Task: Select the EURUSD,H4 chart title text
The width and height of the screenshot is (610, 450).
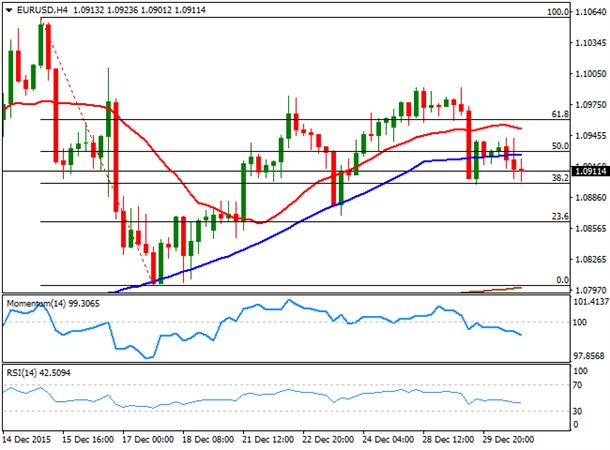Action: point(42,11)
